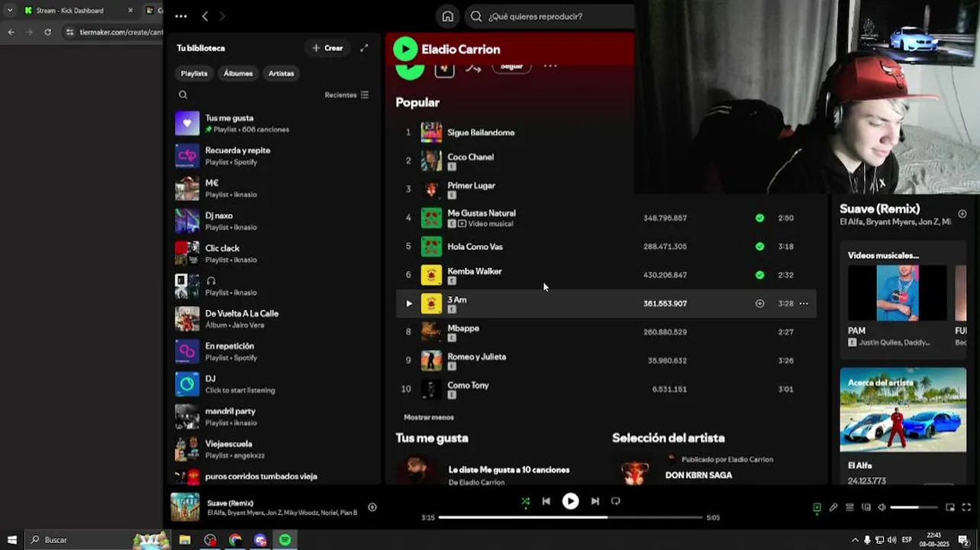980x550 pixels.
Task: Open more options for 3 Am row
Action: (804, 304)
